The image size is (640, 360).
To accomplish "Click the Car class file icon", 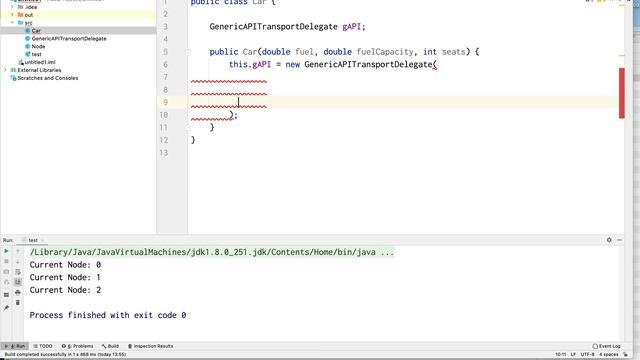I will tap(28, 31).
